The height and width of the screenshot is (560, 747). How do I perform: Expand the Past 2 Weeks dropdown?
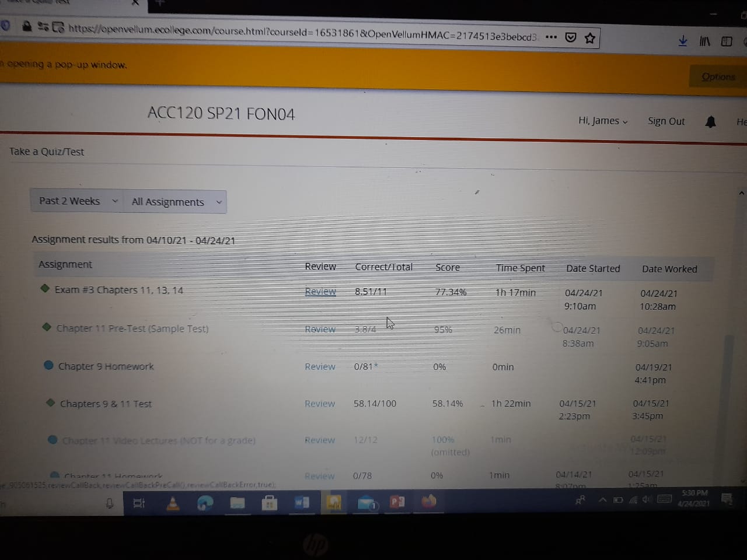coord(77,201)
